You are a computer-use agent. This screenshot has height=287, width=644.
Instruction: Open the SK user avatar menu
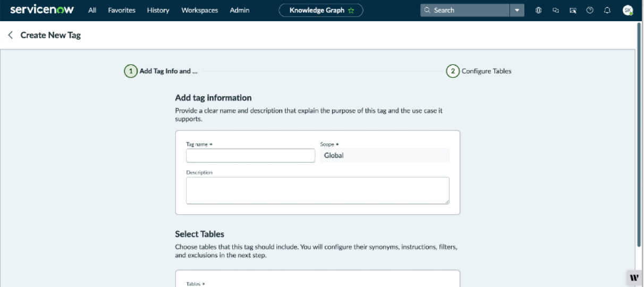(x=628, y=10)
